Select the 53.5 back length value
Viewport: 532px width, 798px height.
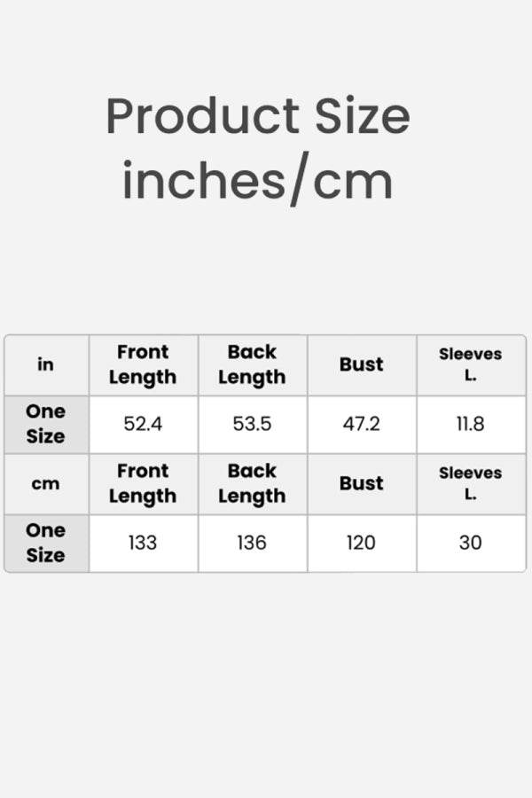(x=252, y=424)
